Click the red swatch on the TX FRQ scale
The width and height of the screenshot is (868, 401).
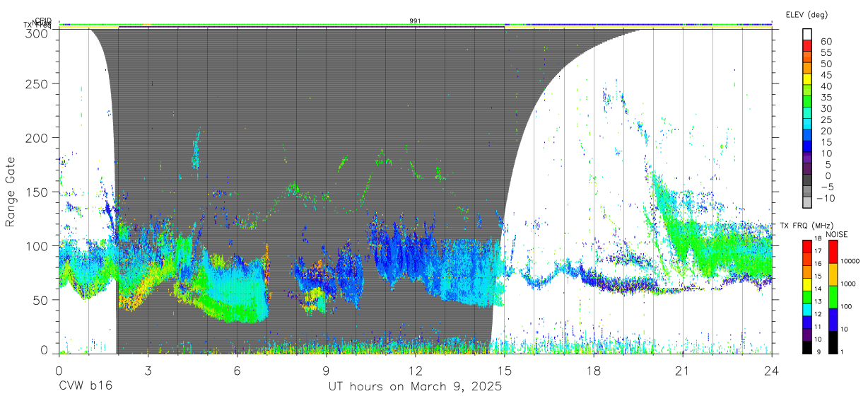807,246
